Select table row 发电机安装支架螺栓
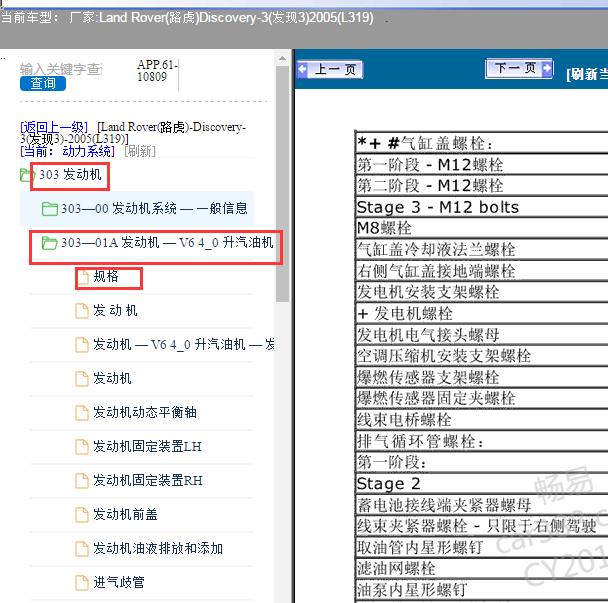Screen dimensions: 608x603 coord(482,292)
